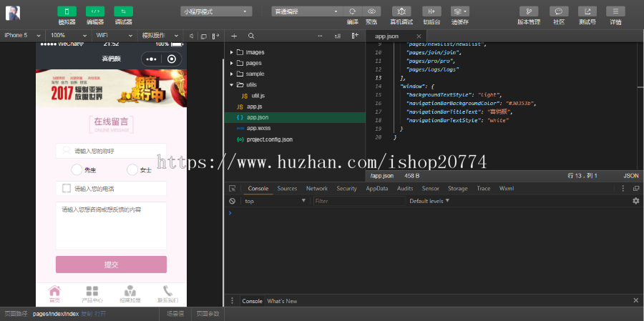Toggle the simulator panel button
This screenshot has width=644, height=321.
pyautogui.click(x=67, y=11)
